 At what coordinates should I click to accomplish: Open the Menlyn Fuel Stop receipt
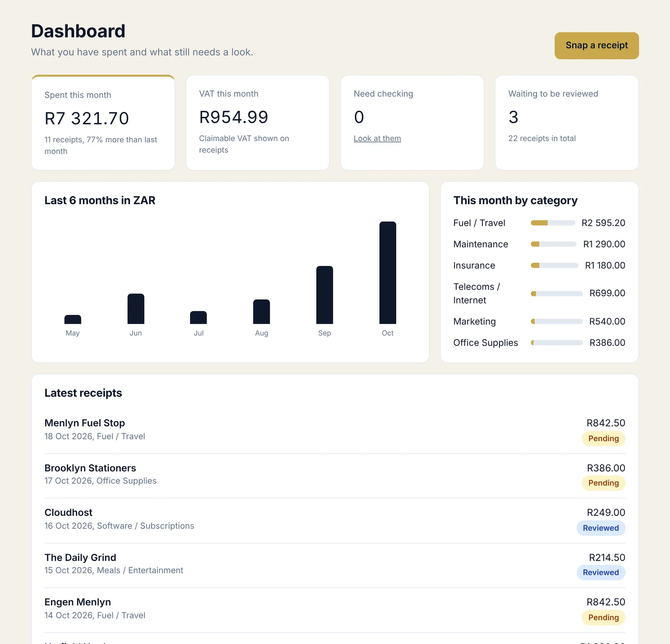click(335, 431)
